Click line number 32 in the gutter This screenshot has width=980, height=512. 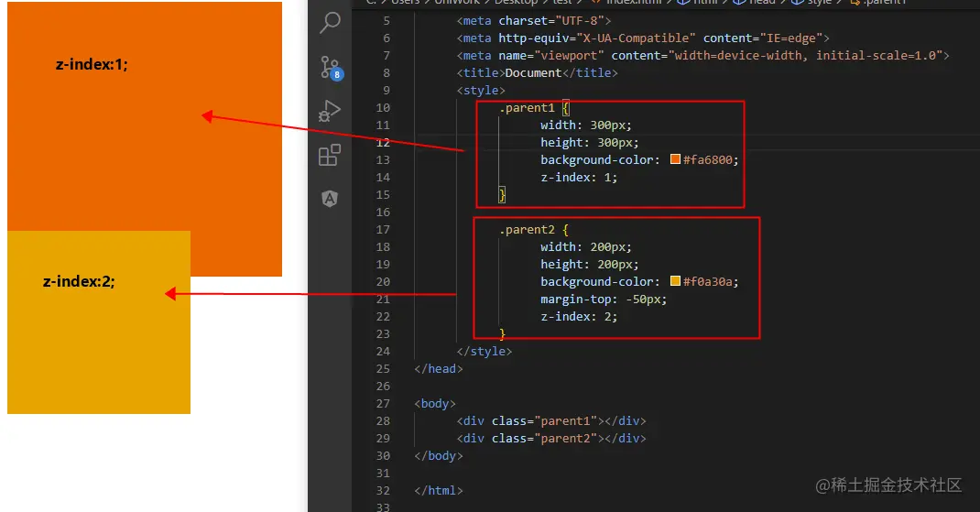coord(383,491)
